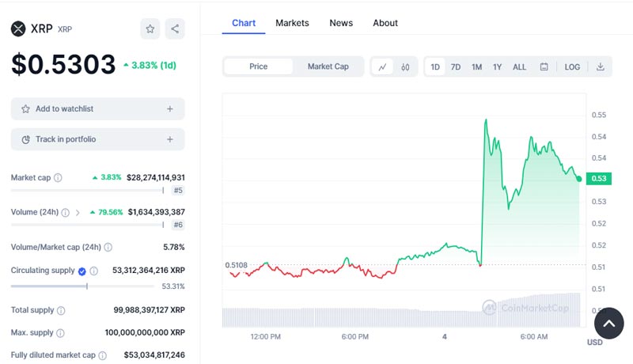The width and height of the screenshot is (633, 364).
Task: Click the Track in portfolio button
Action: 97,139
